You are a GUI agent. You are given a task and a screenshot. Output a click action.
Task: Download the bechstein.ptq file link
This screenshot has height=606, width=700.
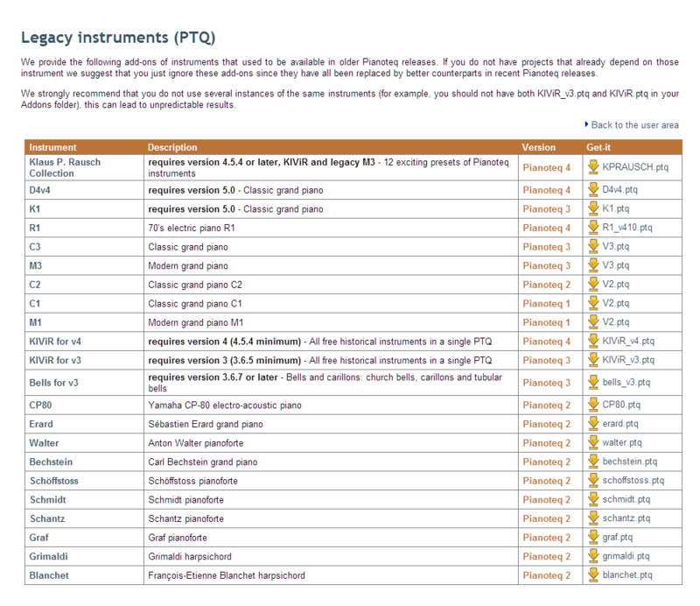(x=630, y=462)
